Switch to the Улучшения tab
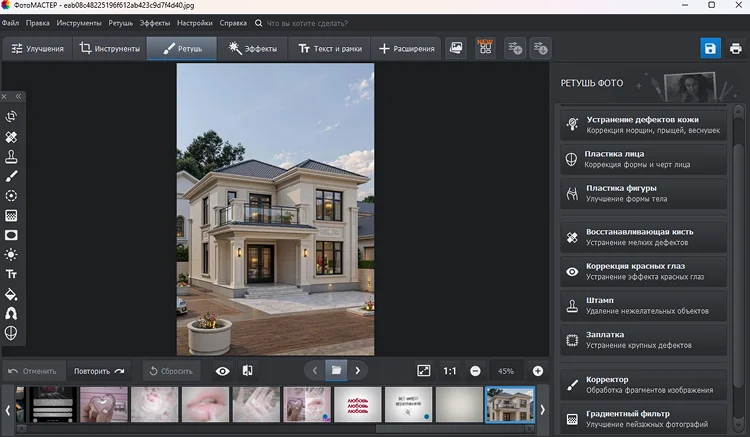Image resolution: width=750 pixels, height=437 pixels. (x=37, y=49)
